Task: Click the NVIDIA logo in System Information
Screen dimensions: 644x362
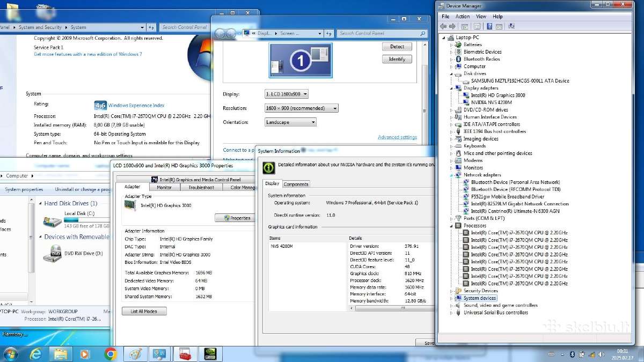Action: click(269, 168)
